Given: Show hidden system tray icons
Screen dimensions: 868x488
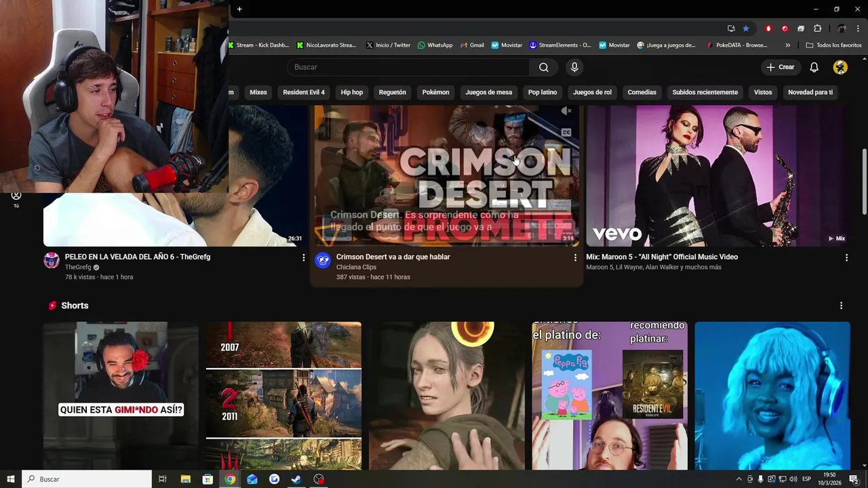Looking at the screenshot, I should 738,479.
